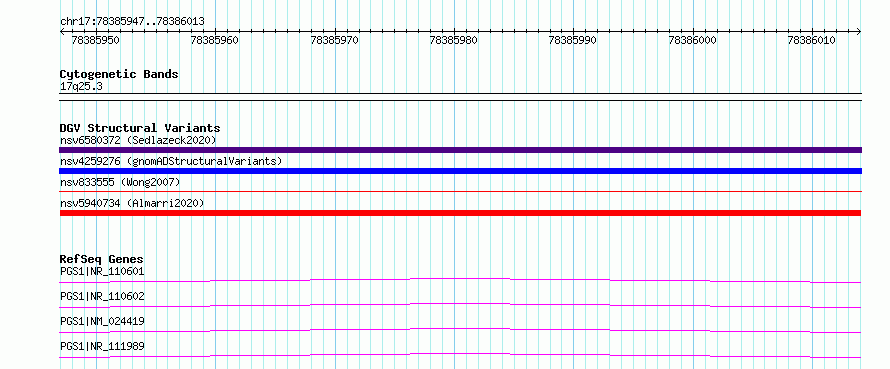
Task: Click the 78385990 ruler position label
Action: [573, 40]
